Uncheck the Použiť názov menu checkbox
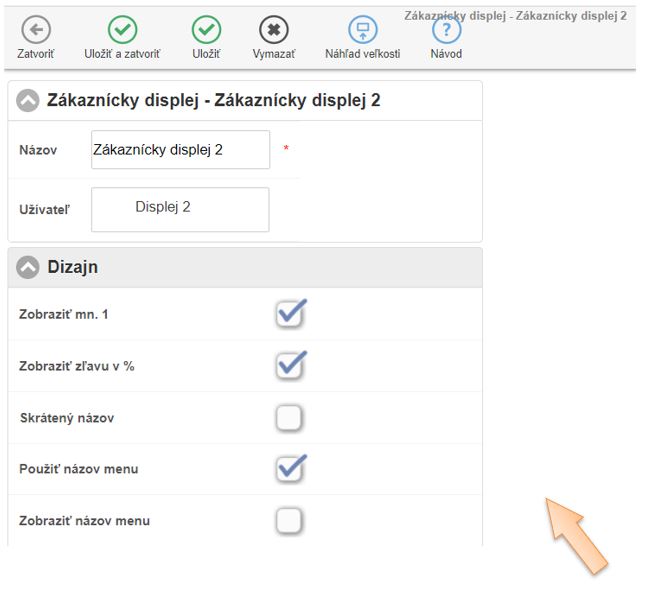Image resolution: width=665 pixels, height=615 pixels. coord(289,469)
